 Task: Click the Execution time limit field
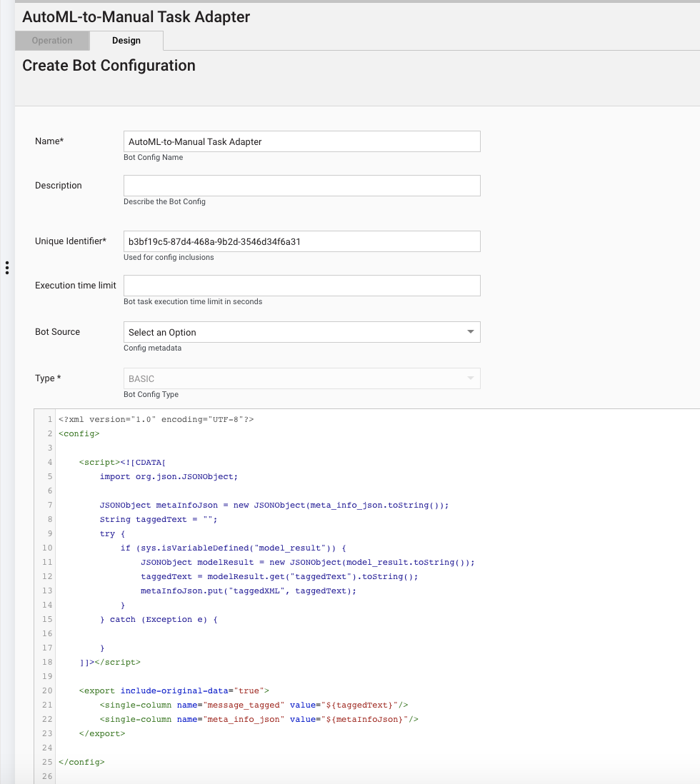(x=301, y=286)
